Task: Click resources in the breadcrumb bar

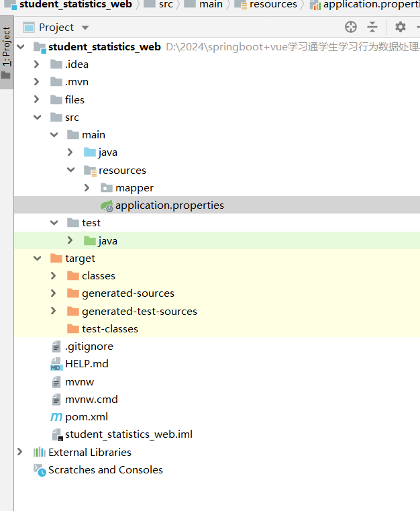Action: click(x=273, y=5)
